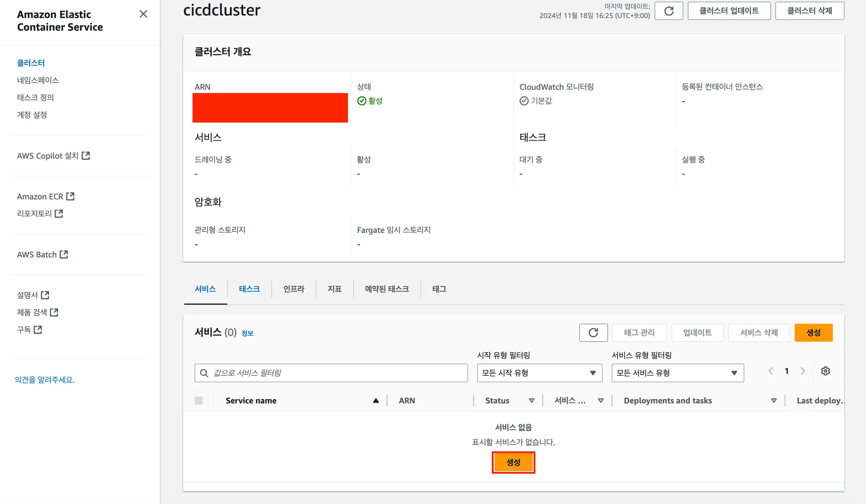Go to next page of services

pyautogui.click(x=803, y=371)
